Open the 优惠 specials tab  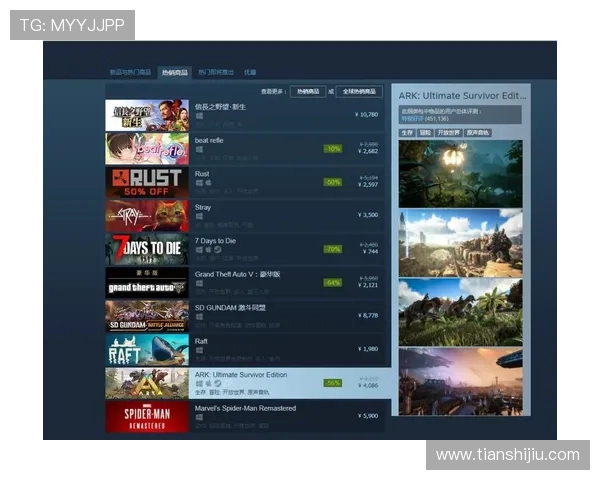coord(250,72)
